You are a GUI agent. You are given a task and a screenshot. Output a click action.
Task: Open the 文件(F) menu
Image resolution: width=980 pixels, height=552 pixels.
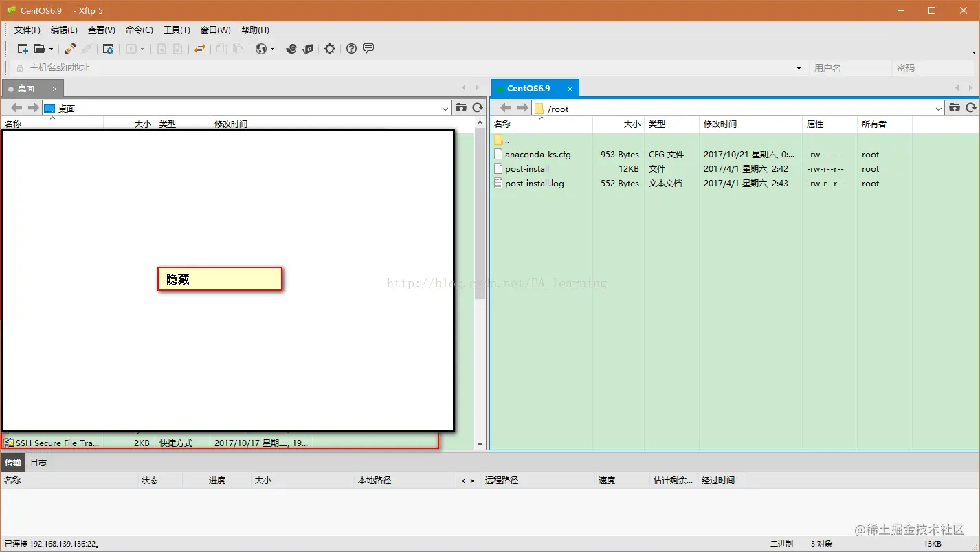tap(27, 30)
